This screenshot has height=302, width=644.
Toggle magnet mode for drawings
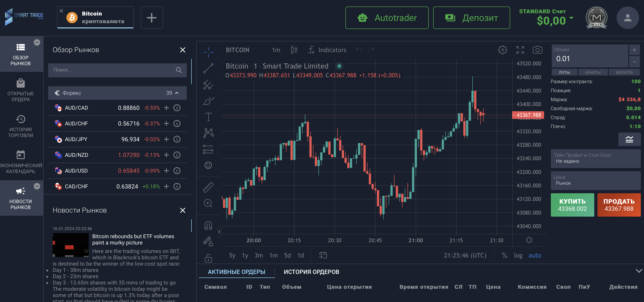click(208, 225)
